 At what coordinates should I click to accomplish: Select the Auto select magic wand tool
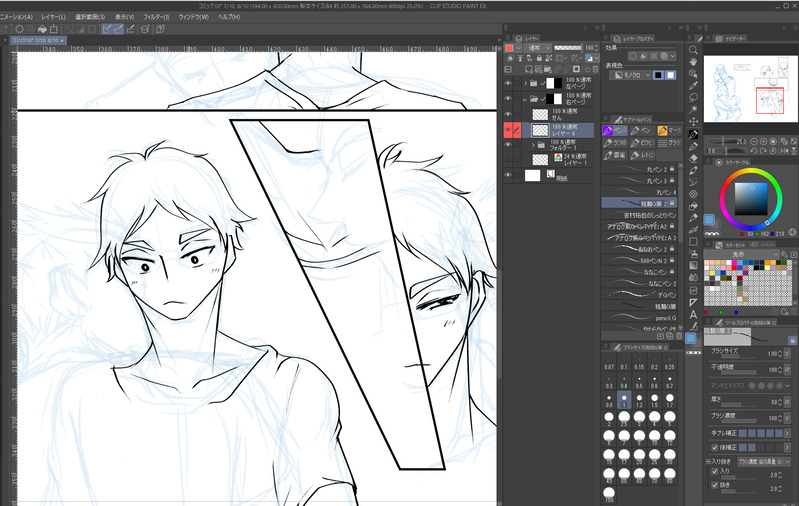(693, 109)
